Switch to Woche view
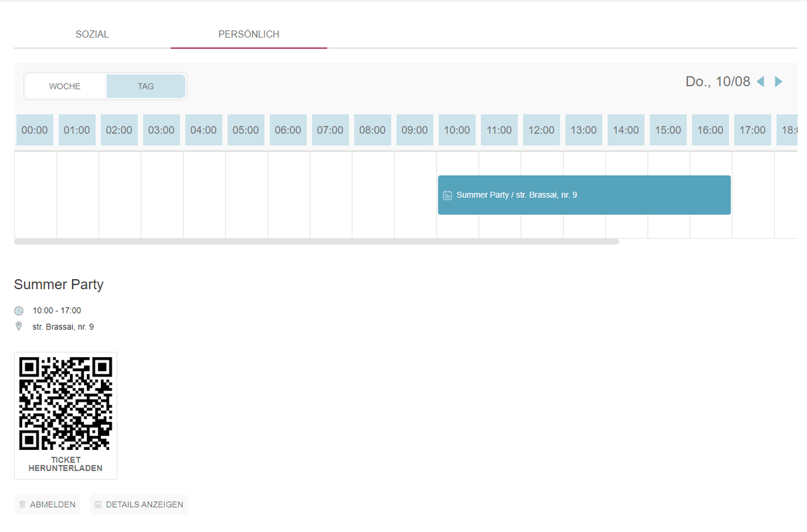 point(65,87)
